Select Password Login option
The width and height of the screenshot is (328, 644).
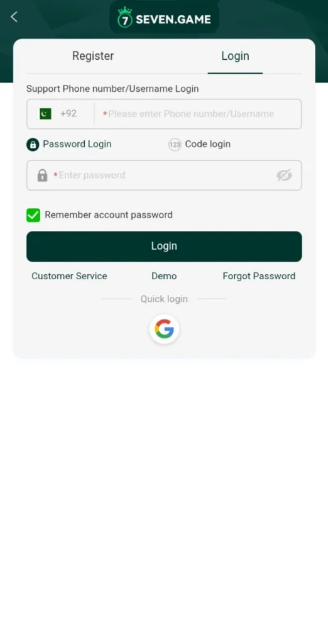(69, 144)
